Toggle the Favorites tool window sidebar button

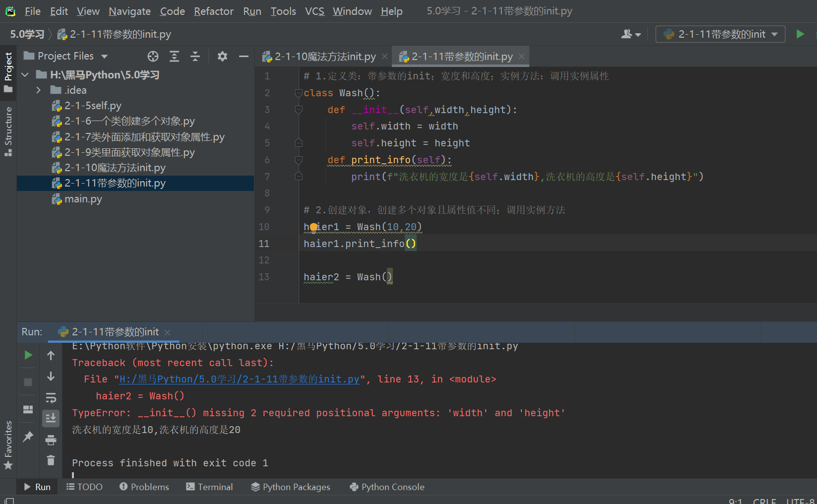tap(8, 445)
